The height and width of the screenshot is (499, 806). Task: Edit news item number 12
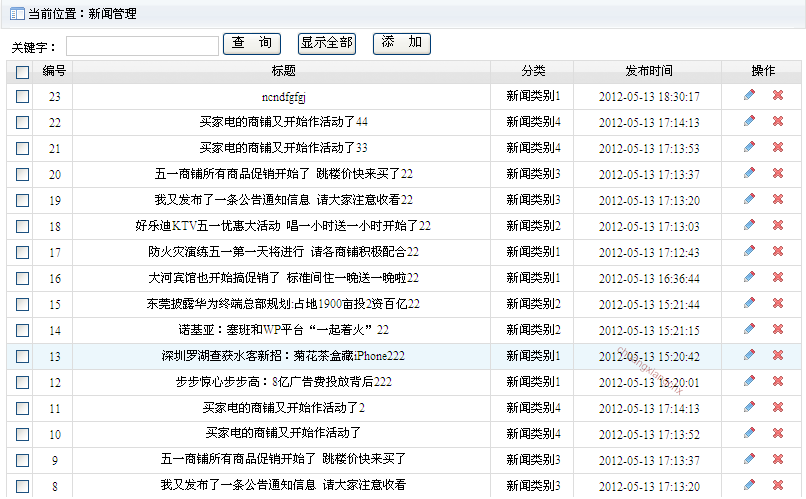[749, 381]
